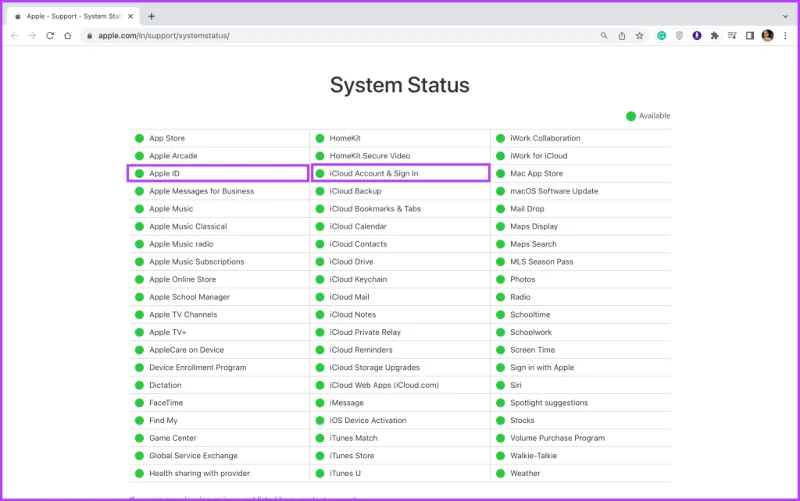Click iCloud Web Apps (iCloud.com) entry

[x=384, y=385]
